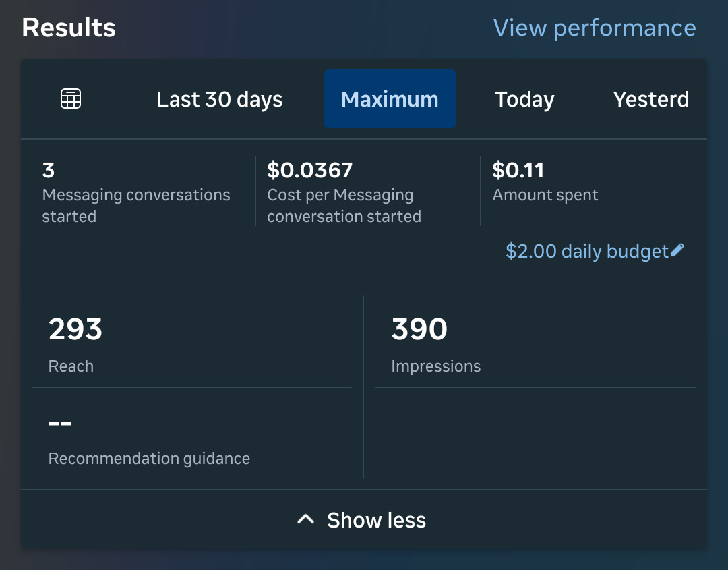Click the $0.0367 cost value
Viewport: 728px width, 570px height.
[x=309, y=170]
